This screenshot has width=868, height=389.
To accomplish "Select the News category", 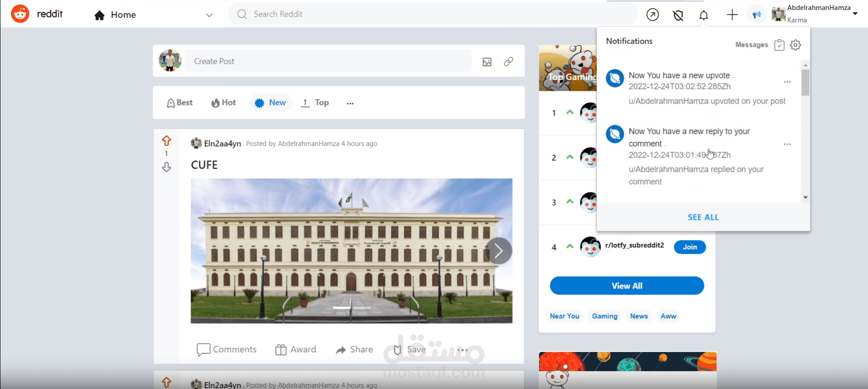I will pos(639,316).
